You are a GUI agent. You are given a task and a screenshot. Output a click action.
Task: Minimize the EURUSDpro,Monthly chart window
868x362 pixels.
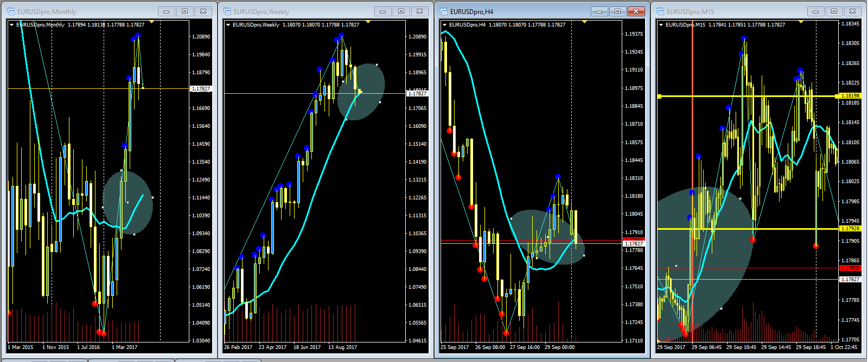pyautogui.click(x=166, y=11)
